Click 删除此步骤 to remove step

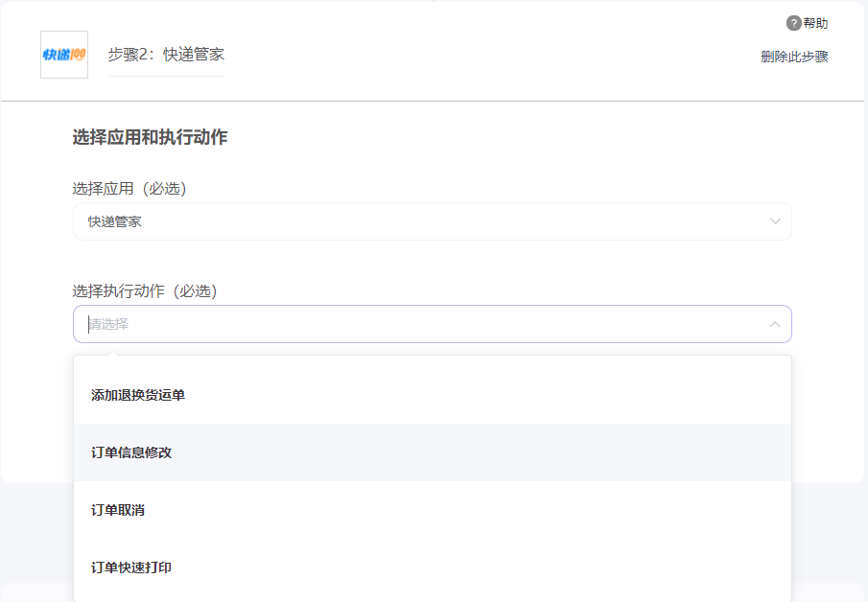coord(794,57)
